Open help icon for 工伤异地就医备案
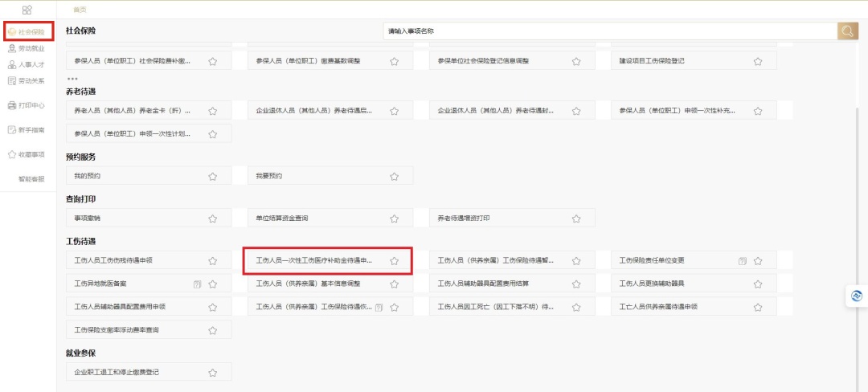This screenshot has height=392, width=868. [x=197, y=284]
